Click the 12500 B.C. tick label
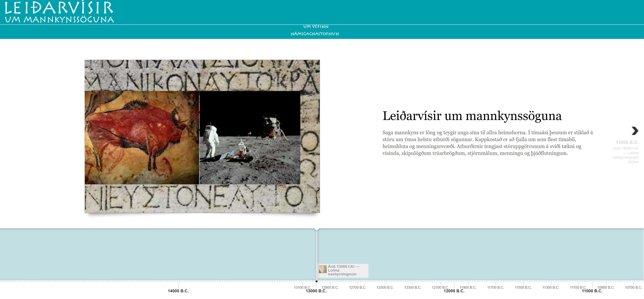Viewport: 644px width, 299px height. (x=385, y=287)
